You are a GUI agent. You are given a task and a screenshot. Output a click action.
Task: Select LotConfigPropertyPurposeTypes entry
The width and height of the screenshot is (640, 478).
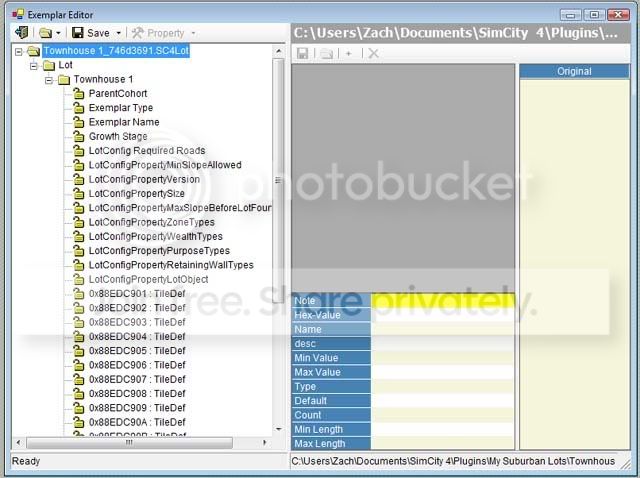(159, 251)
